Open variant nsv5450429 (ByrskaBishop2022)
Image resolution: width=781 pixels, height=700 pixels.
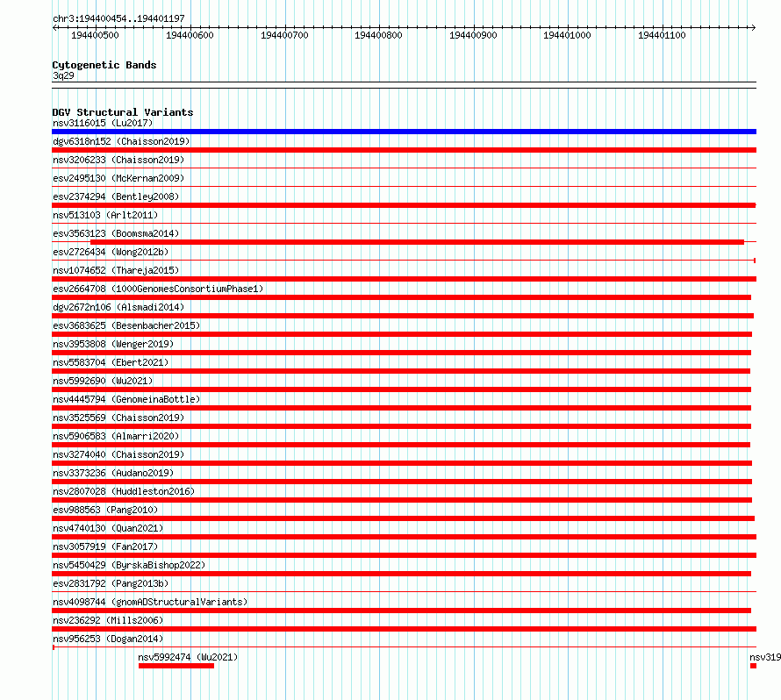[x=129, y=565]
